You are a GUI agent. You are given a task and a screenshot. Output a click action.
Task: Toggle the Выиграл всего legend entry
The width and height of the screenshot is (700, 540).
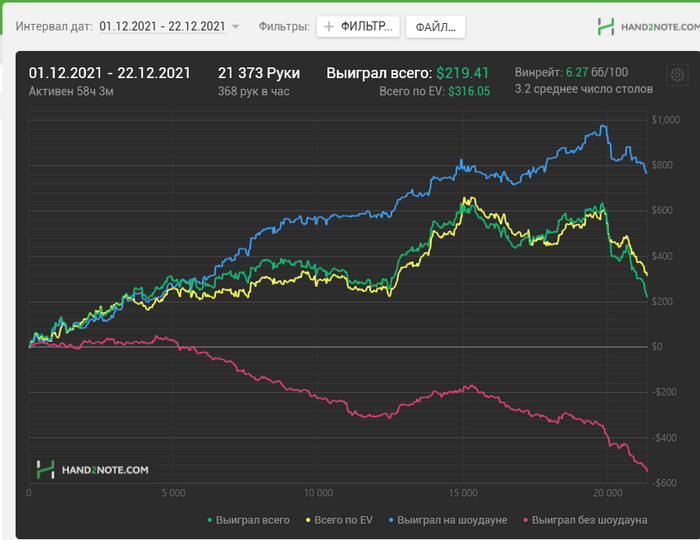pyautogui.click(x=248, y=520)
